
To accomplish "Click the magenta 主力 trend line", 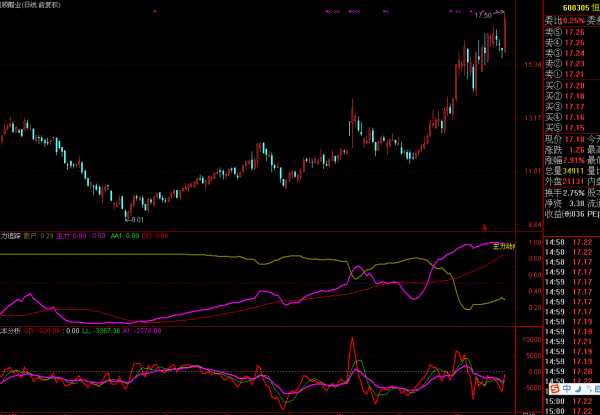I will [x=300, y=294].
